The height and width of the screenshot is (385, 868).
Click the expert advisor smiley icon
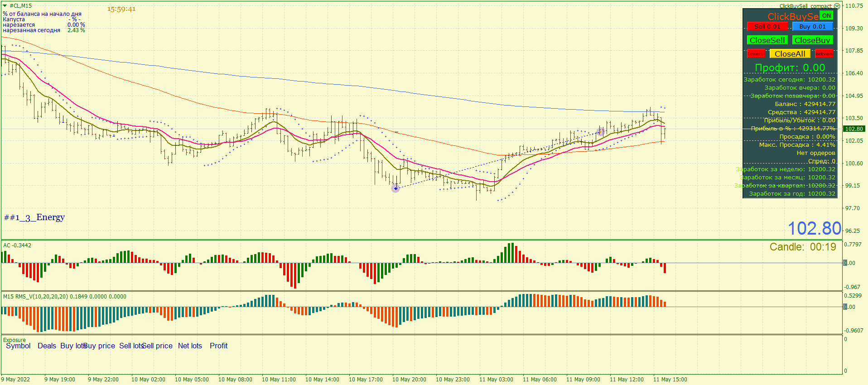pyautogui.click(x=837, y=6)
